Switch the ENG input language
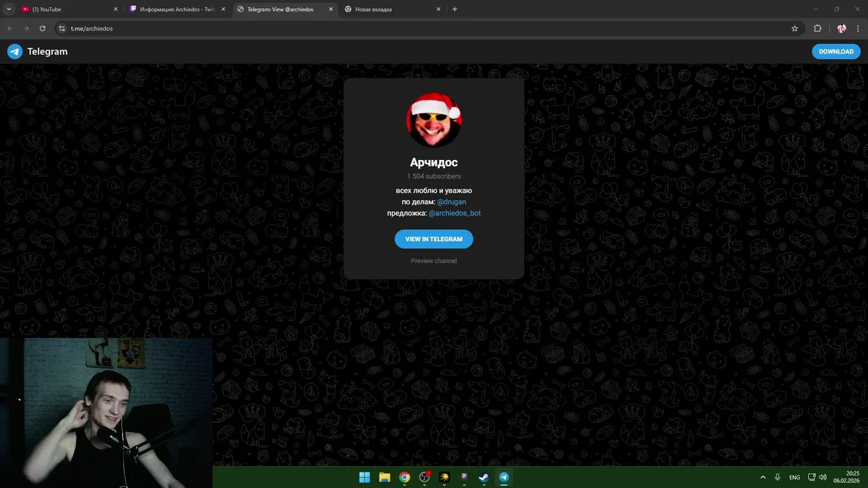Image resolution: width=868 pixels, height=488 pixels. pos(795,477)
